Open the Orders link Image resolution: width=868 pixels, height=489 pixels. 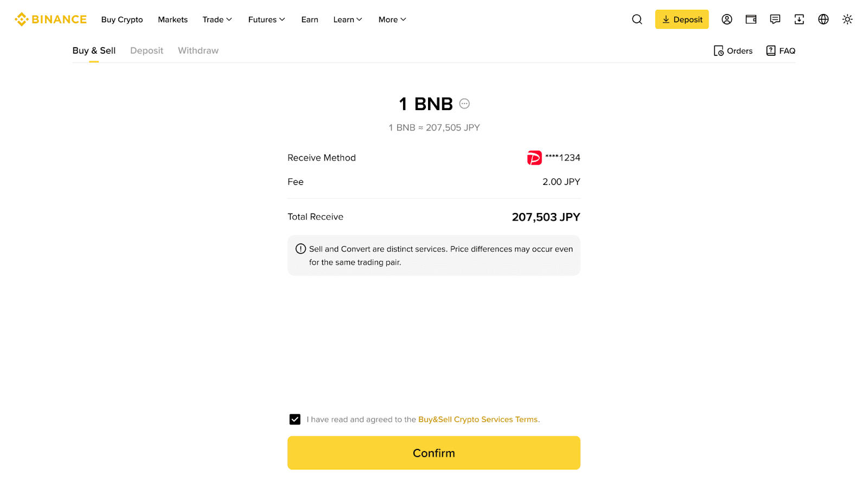733,51
